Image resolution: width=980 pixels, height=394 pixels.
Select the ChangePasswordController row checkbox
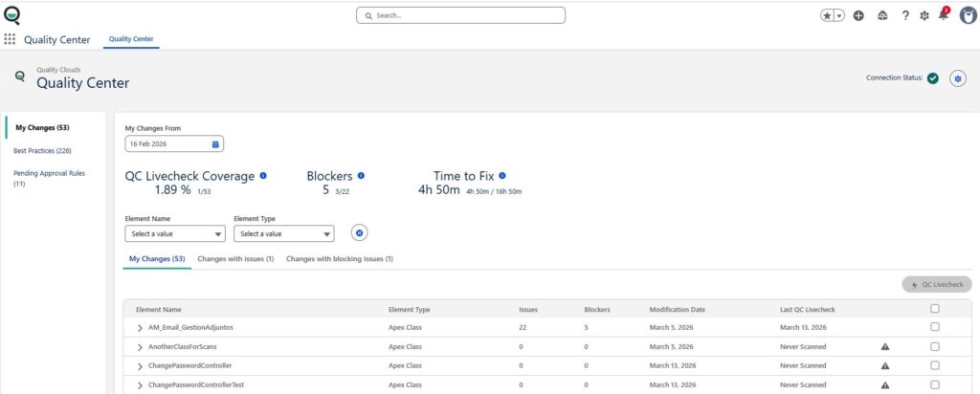(x=935, y=365)
